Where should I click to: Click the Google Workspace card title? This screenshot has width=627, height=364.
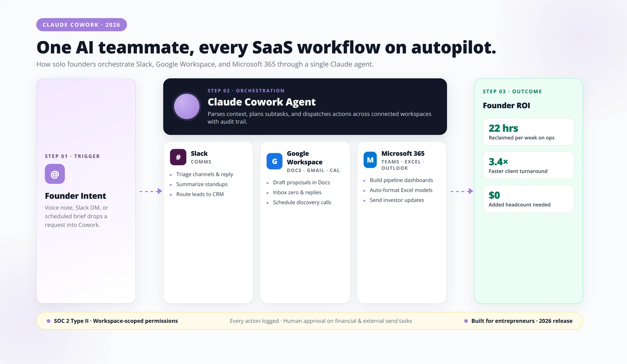tap(305, 158)
